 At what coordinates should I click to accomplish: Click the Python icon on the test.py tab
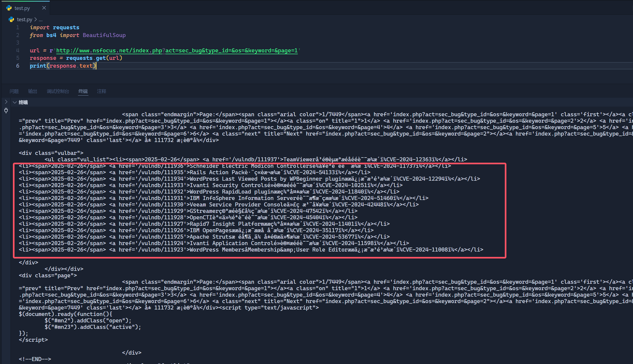point(9,8)
